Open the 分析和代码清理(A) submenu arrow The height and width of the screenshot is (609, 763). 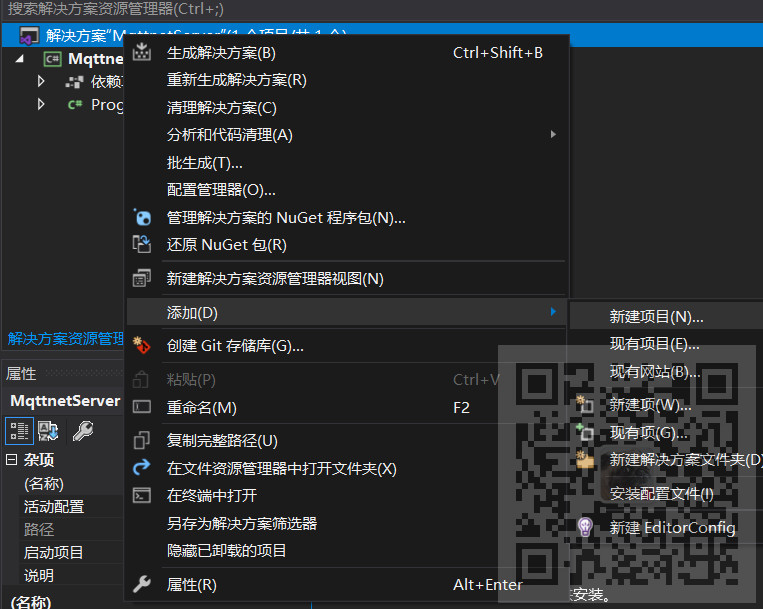coord(553,134)
